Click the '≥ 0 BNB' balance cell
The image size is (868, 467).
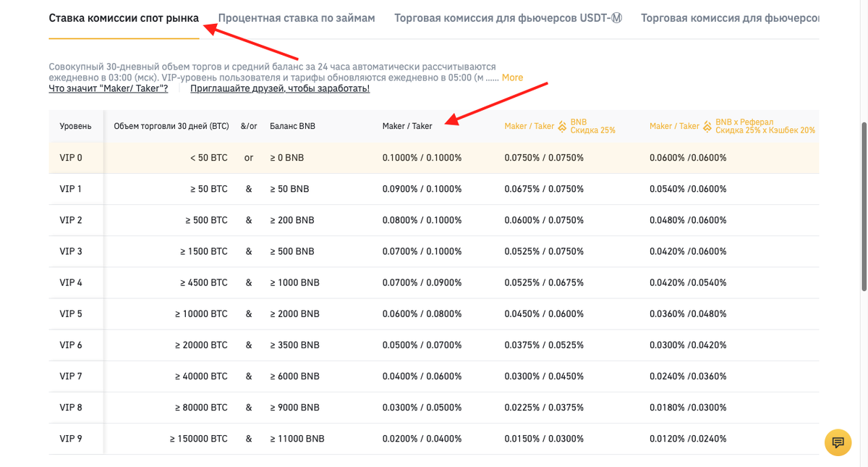tap(286, 158)
